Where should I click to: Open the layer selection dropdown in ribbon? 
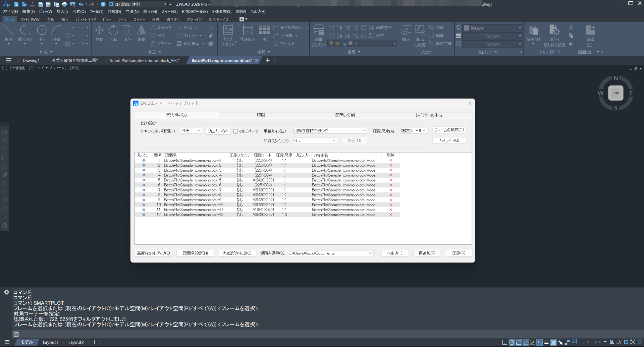362,43
